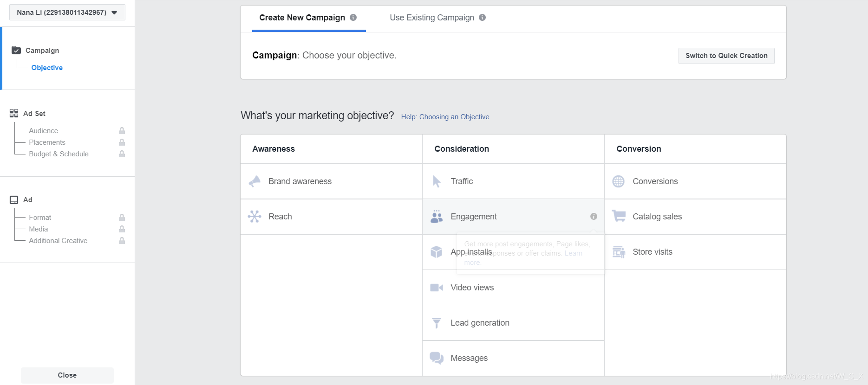The image size is (868, 385).
Task: Select the Lead generation objective
Action: [x=513, y=323]
